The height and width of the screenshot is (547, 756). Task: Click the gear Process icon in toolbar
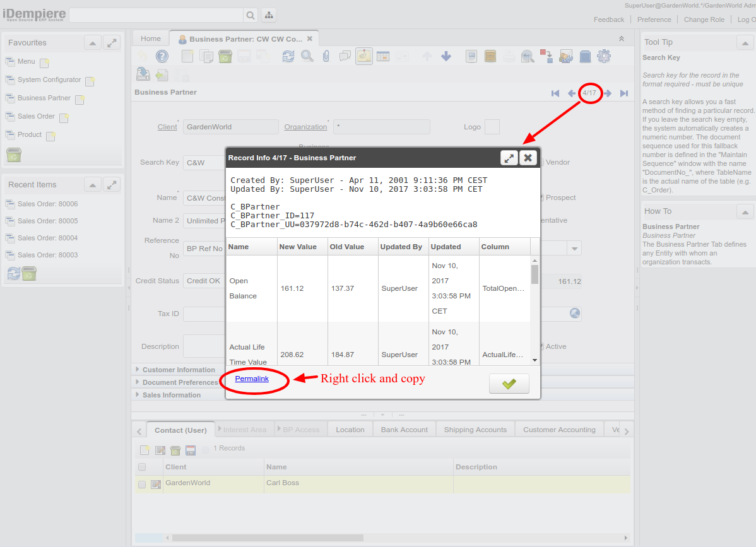604,56
